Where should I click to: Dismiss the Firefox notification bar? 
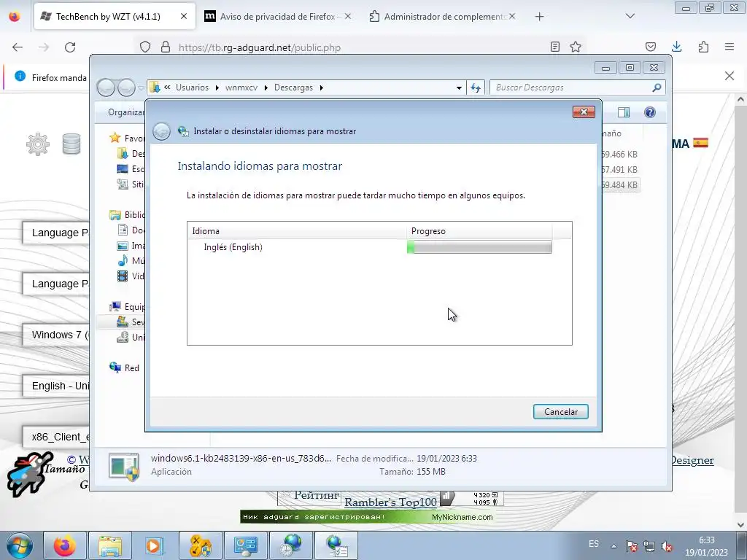point(729,76)
